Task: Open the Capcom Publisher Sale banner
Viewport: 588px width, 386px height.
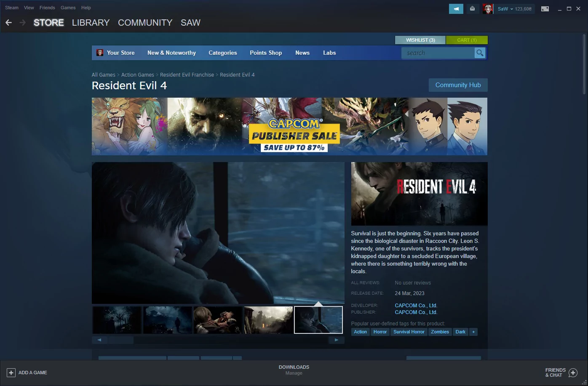Action: [x=289, y=126]
